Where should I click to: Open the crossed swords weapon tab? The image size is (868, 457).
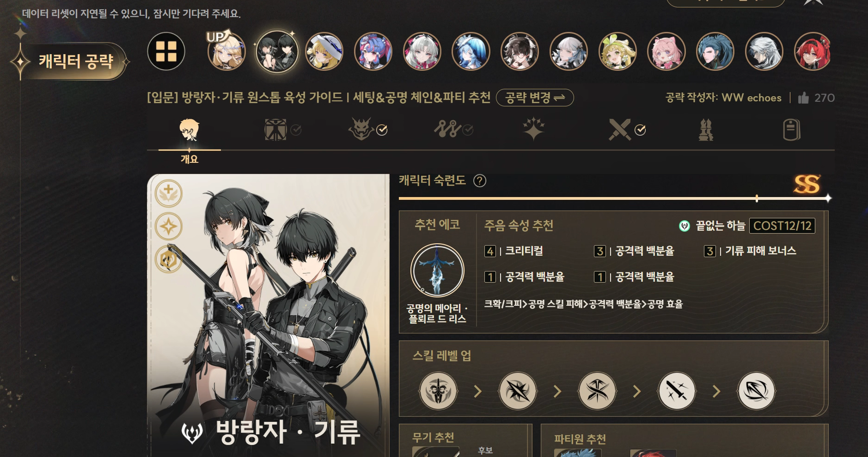pos(619,130)
